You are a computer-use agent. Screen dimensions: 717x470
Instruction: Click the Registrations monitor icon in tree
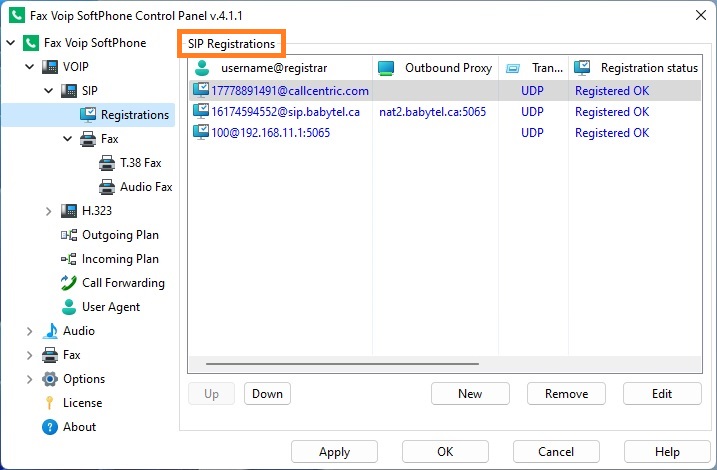coord(88,115)
